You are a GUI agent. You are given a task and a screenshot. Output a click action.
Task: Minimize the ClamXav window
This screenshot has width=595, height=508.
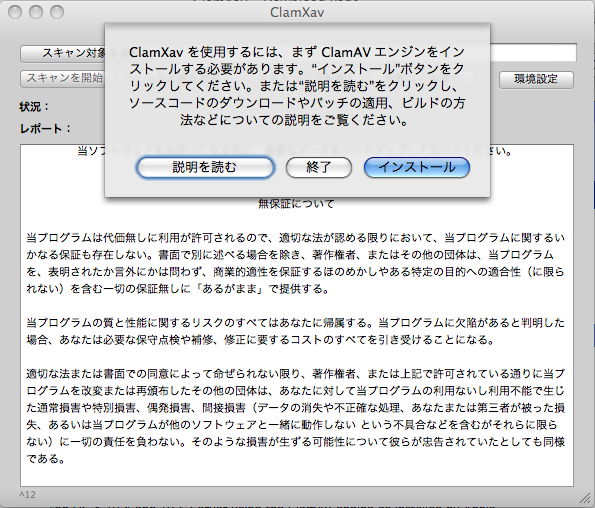(36, 12)
